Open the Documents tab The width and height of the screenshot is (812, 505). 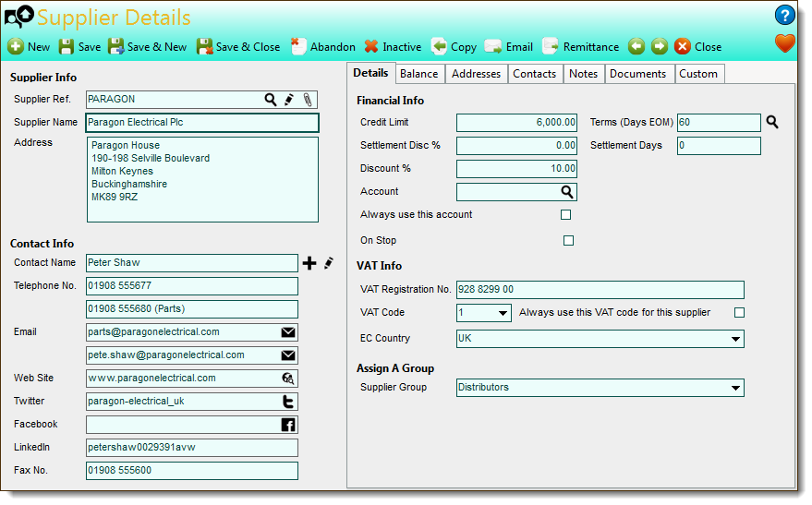click(x=637, y=74)
